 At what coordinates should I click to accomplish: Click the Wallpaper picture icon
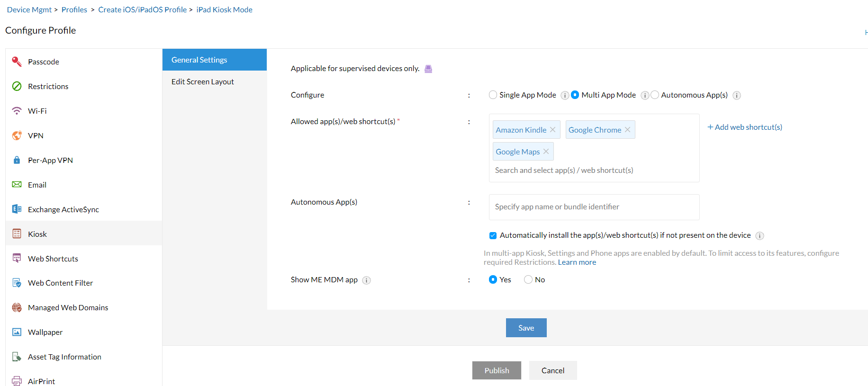(17, 332)
